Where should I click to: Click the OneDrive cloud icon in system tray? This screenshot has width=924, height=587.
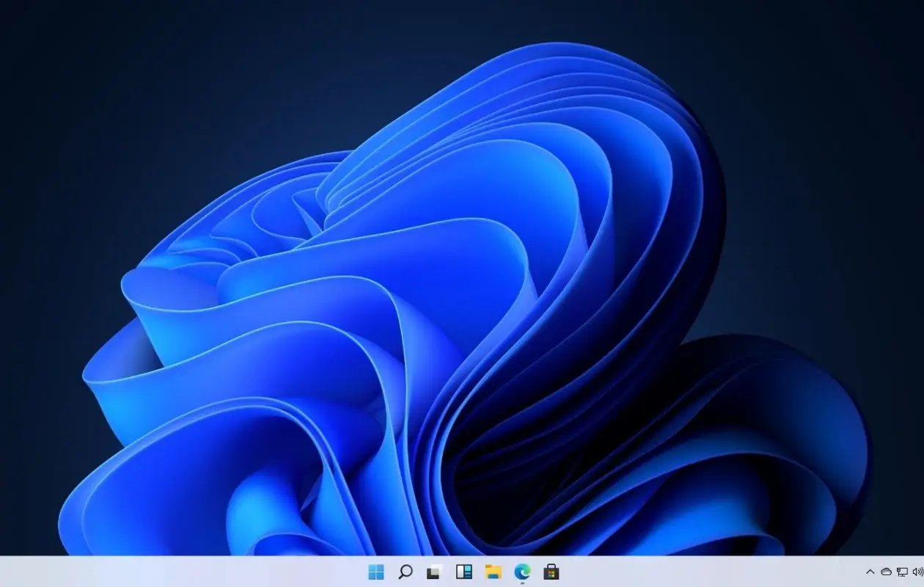[x=886, y=572]
